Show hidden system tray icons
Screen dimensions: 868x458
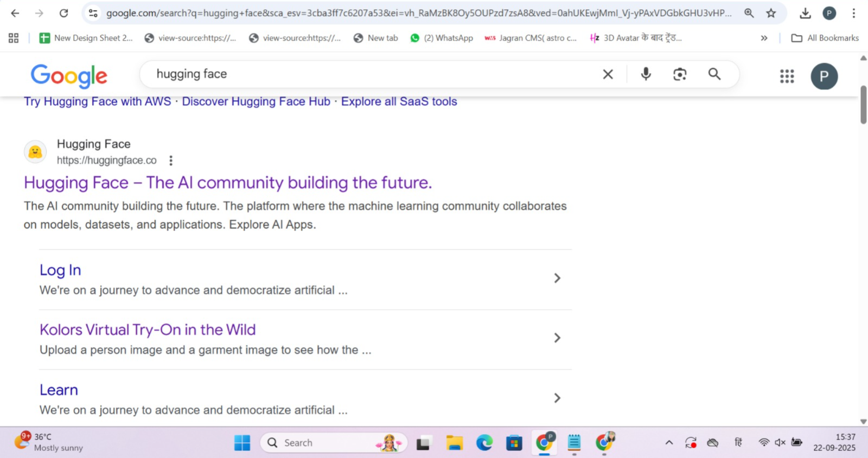click(669, 443)
